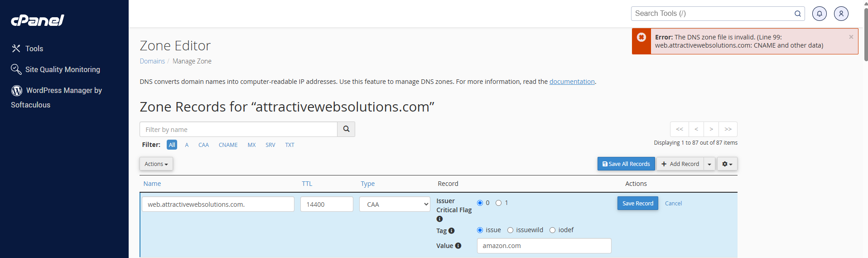Open the Tools sidebar item

coord(27,49)
